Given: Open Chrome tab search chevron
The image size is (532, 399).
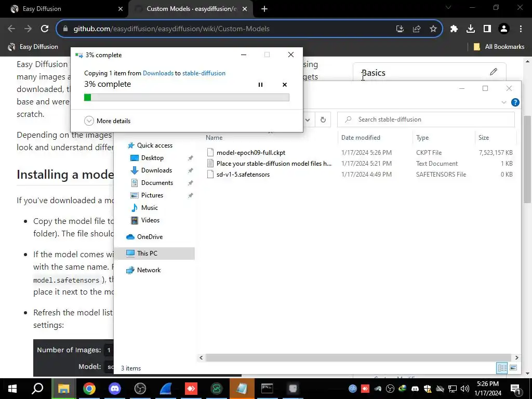Looking at the screenshot, I should click(448, 7).
